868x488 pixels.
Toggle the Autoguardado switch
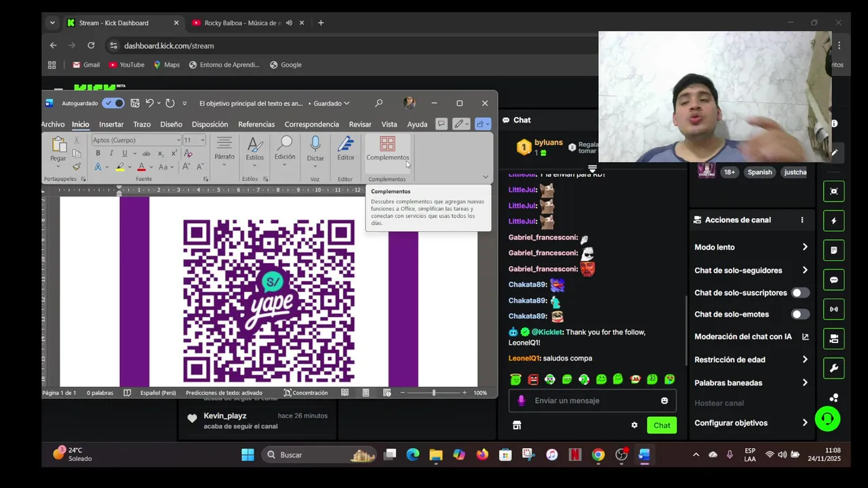113,103
